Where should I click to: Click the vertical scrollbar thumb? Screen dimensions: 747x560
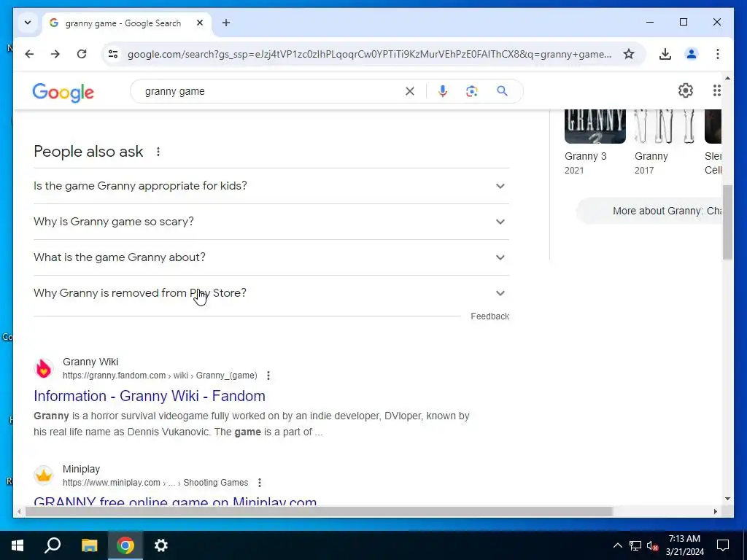pos(727,222)
